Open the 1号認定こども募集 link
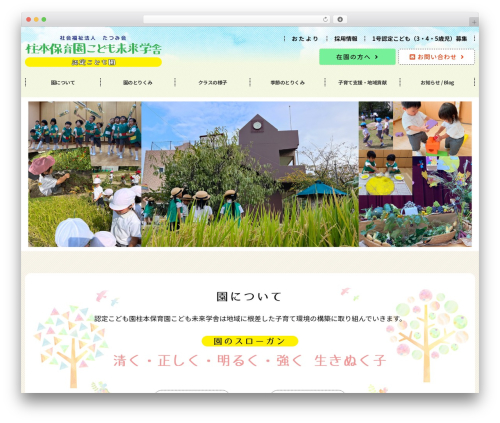Viewport: 500px width, 423px height. pyautogui.click(x=419, y=39)
